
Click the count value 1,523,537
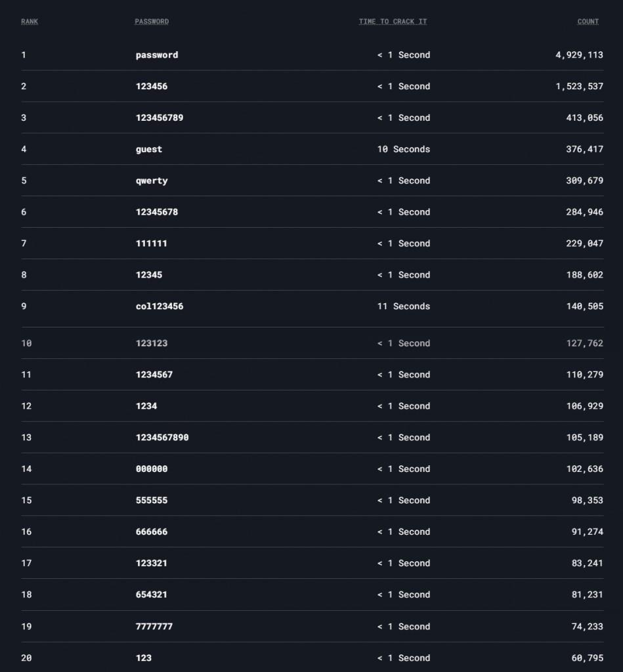click(x=579, y=87)
